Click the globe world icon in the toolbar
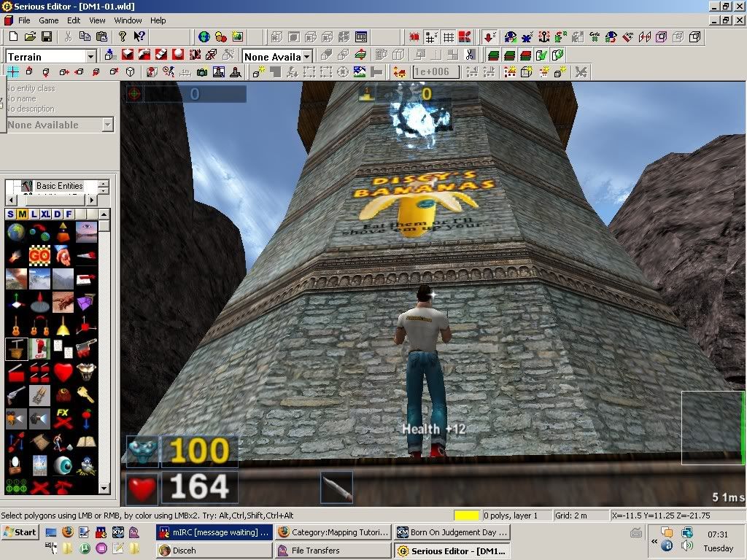The height and width of the screenshot is (560, 747). pyautogui.click(x=204, y=36)
